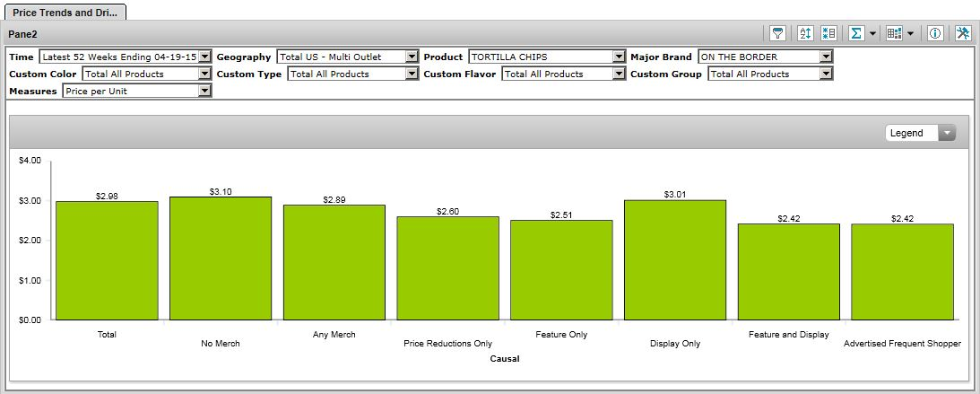Open the Custom Flavor dropdown

tap(619, 74)
